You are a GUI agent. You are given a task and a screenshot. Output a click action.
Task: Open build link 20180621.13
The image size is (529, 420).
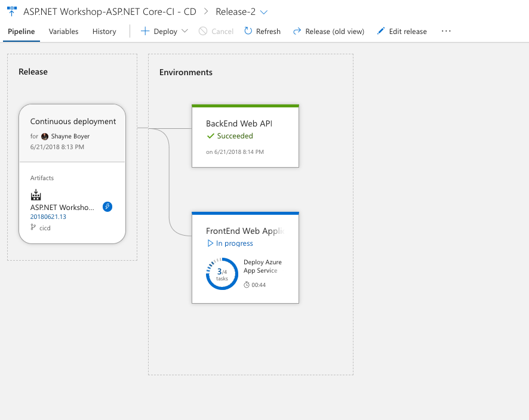tap(48, 217)
